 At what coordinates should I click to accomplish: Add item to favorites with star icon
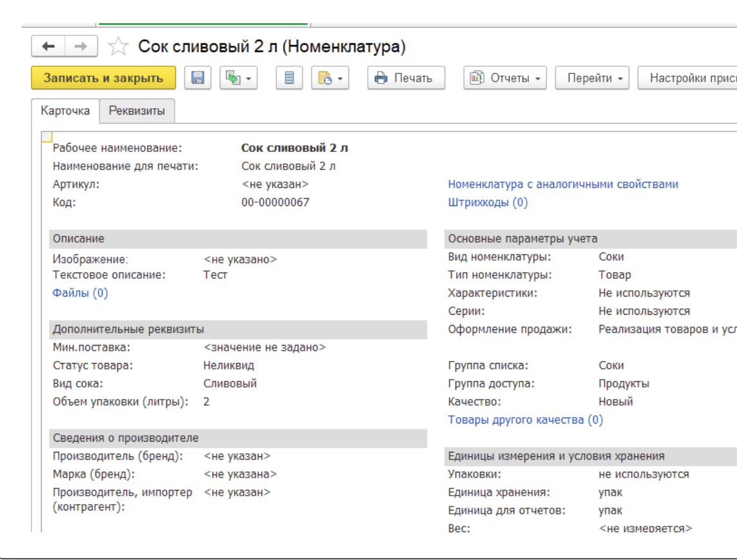[117, 47]
